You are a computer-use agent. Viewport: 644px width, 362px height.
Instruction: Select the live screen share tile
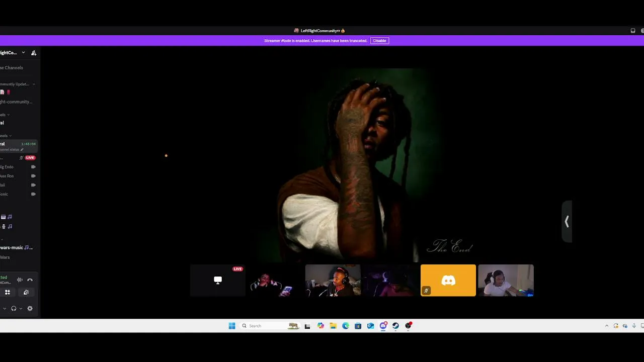pos(218,280)
